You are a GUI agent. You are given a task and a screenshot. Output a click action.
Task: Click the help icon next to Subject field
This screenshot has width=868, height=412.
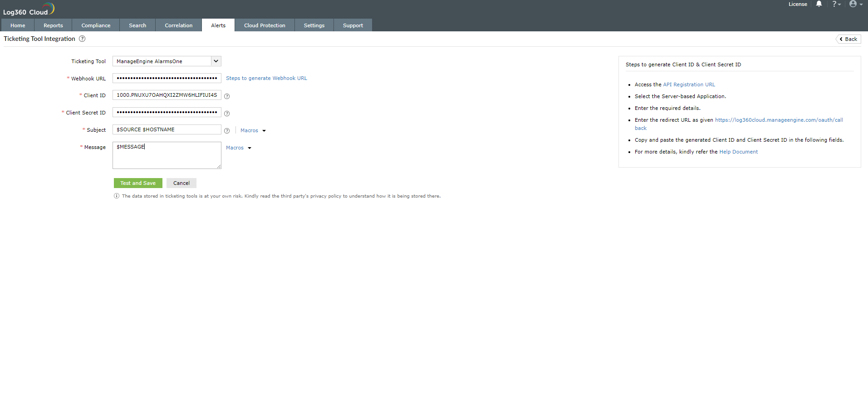(x=227, y=131)
